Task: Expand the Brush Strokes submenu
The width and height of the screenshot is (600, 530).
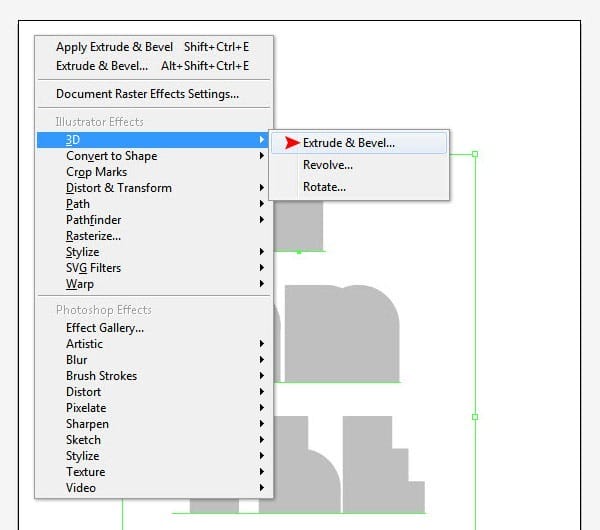Action: [101, 376]
